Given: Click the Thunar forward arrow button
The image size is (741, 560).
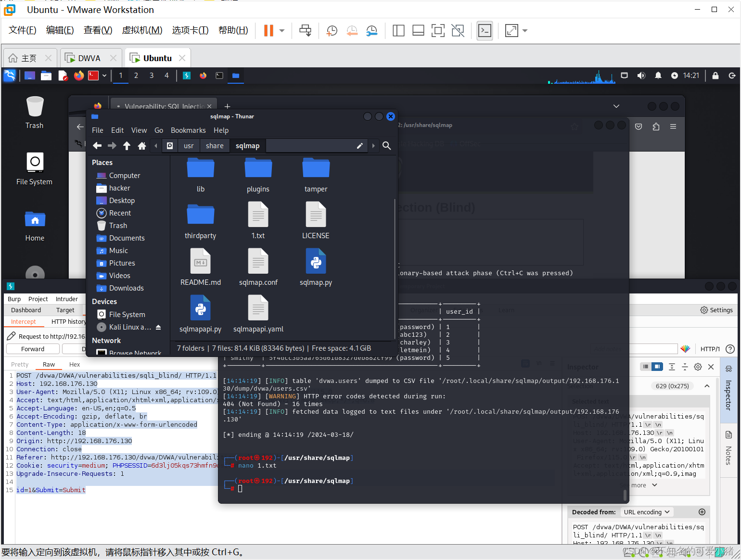Looking at the screenshot, I should click(112, 146).
